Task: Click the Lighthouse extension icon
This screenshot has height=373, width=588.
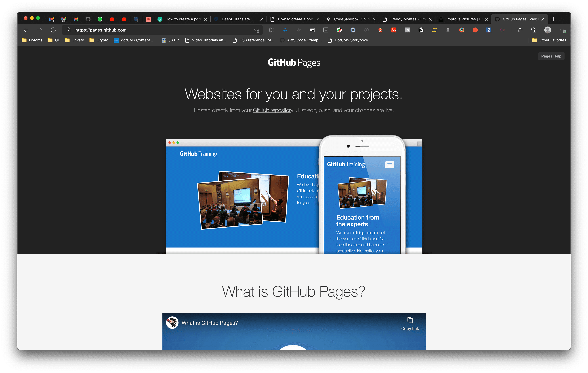Action: point(380,30)
